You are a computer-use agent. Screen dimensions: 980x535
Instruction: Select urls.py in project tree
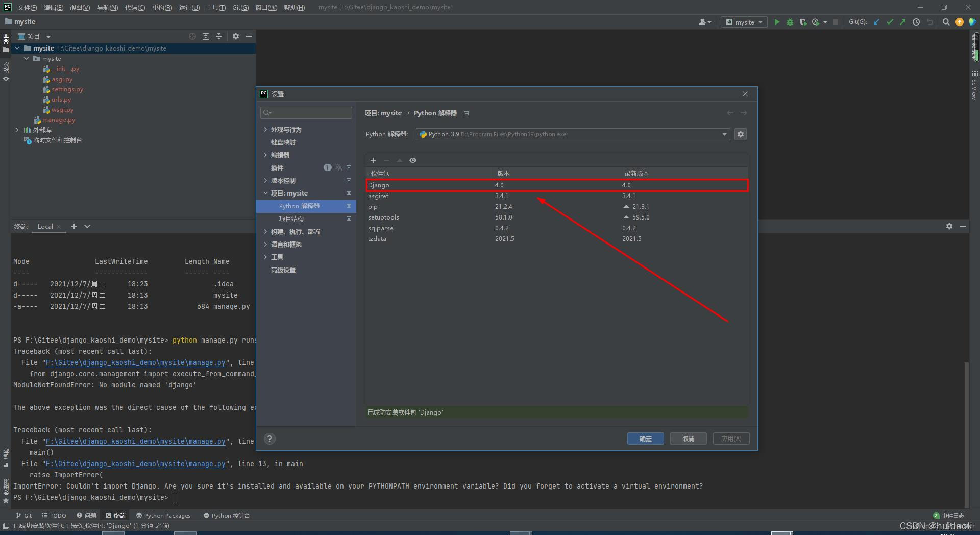point(61,100)
